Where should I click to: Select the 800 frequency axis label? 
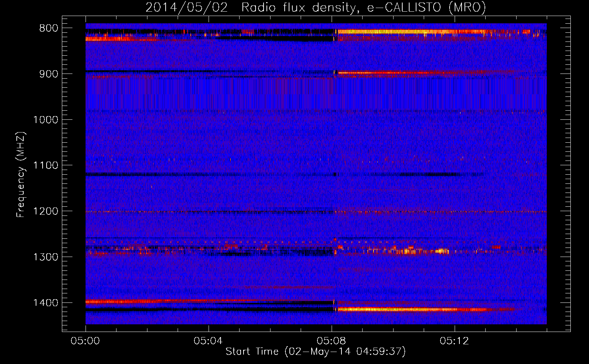[49, 28]
